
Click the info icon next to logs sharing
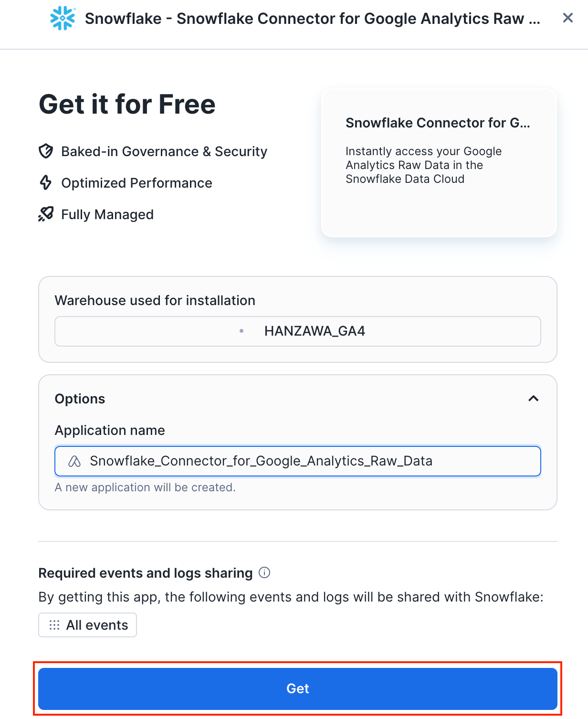pos(264,572)
